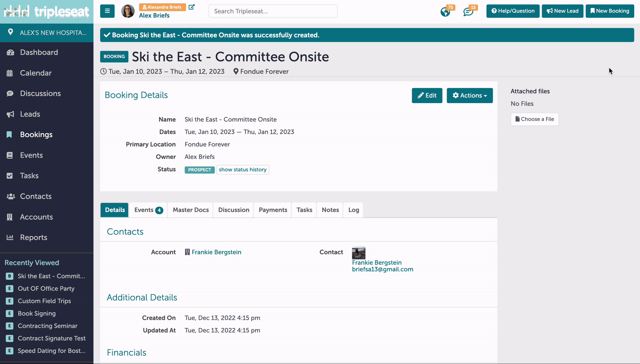Click the Accounts building icon in sidebar
Screen dimensions: 640x364
9,217
